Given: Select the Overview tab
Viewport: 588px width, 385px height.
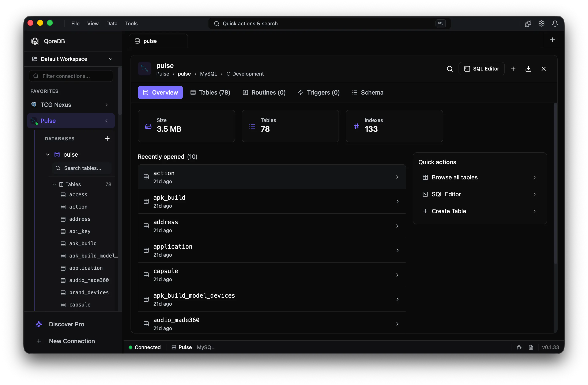Looking at the screenshot, I should tap(160, 92).
